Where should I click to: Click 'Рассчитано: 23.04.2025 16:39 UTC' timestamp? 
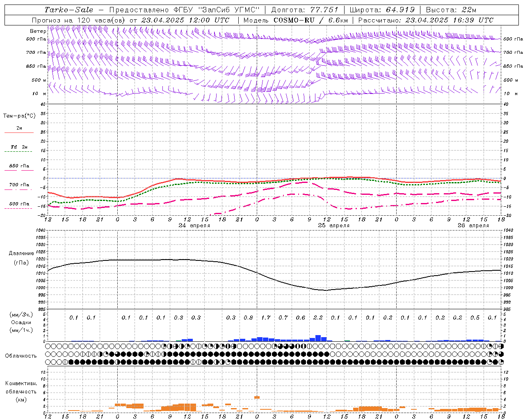click(426, 20)
